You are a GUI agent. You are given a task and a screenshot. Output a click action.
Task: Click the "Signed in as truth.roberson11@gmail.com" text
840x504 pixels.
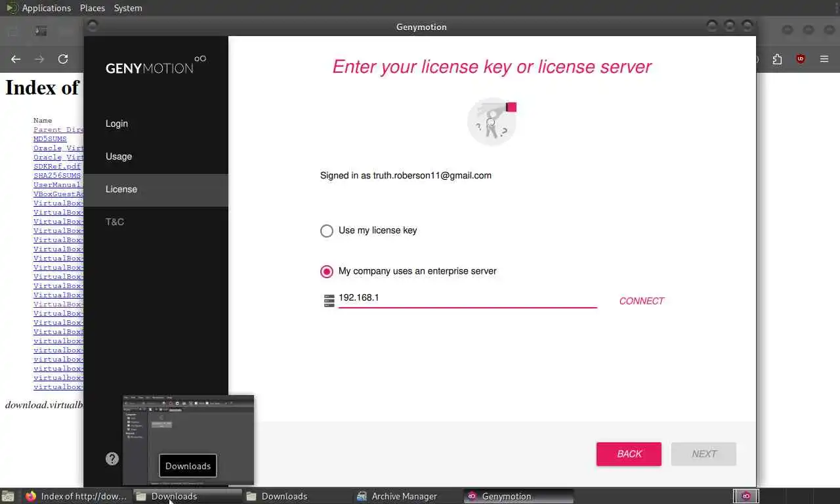tap(406, 175)
